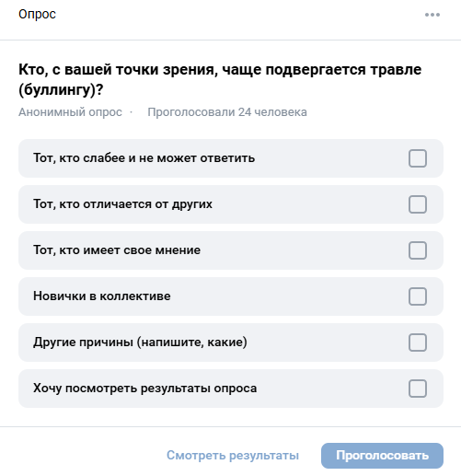461x476 pixels.
Task: Enable the checkbox for 'Тот, кто имеет свое мнение'
Action: coord(418,250)
